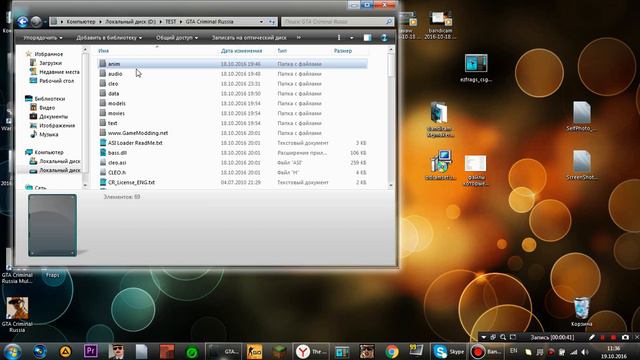Select Локальный диск (D:) in the breadcrumb

coord(130,22)
